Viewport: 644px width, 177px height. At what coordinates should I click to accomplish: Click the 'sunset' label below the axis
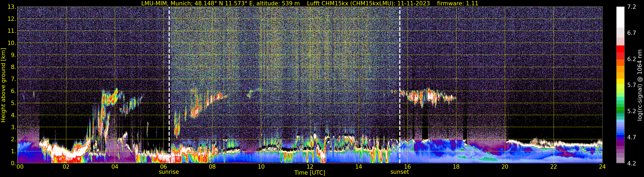(399, 172)
